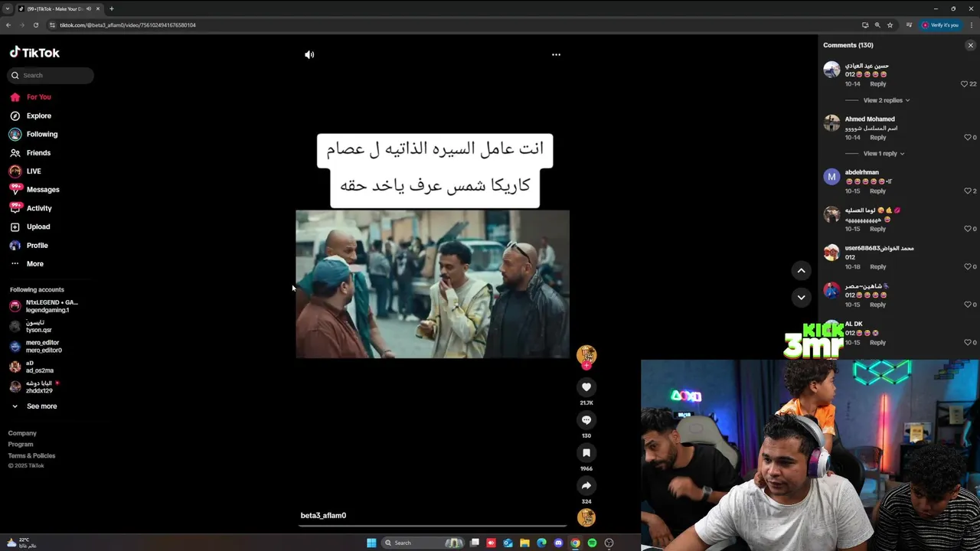
Task: Save video with the bookmark icon
Action: 586,453
